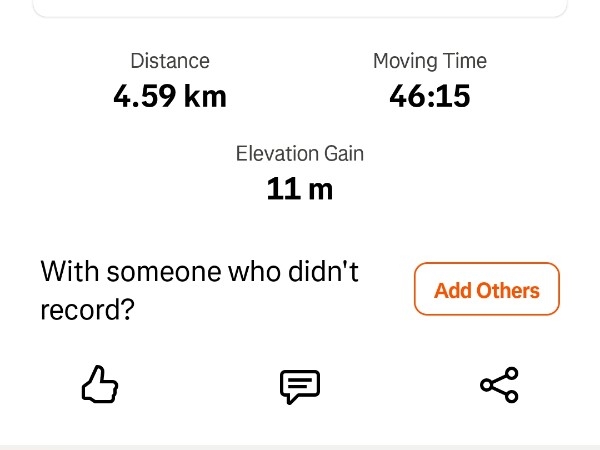Click the white card edge above the stats
This screenshot has width=600, height=450.
[x=300, y=10]
